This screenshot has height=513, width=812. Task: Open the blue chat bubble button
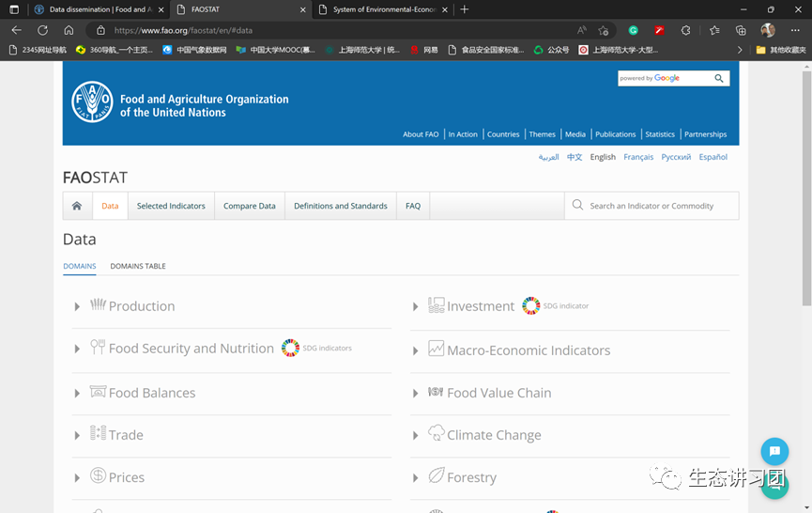pyautogui.click(x=774, y=451)
